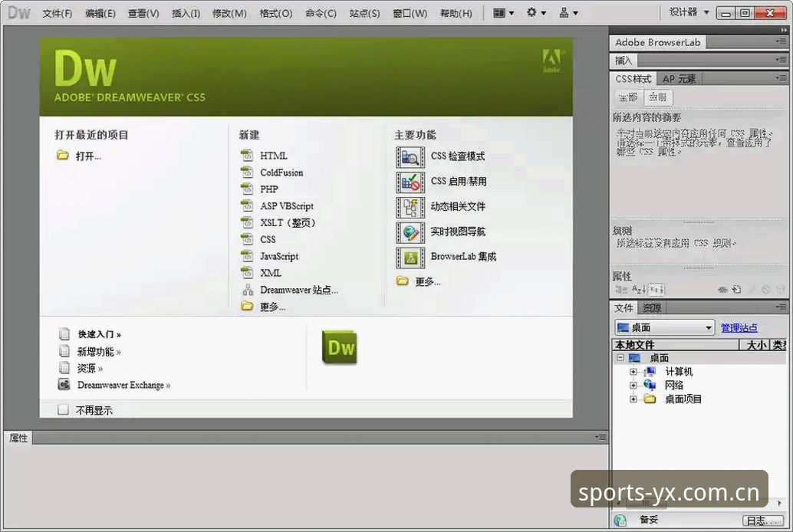
Task: Open the folder icon next to 打开...
Action: (63, 156)
